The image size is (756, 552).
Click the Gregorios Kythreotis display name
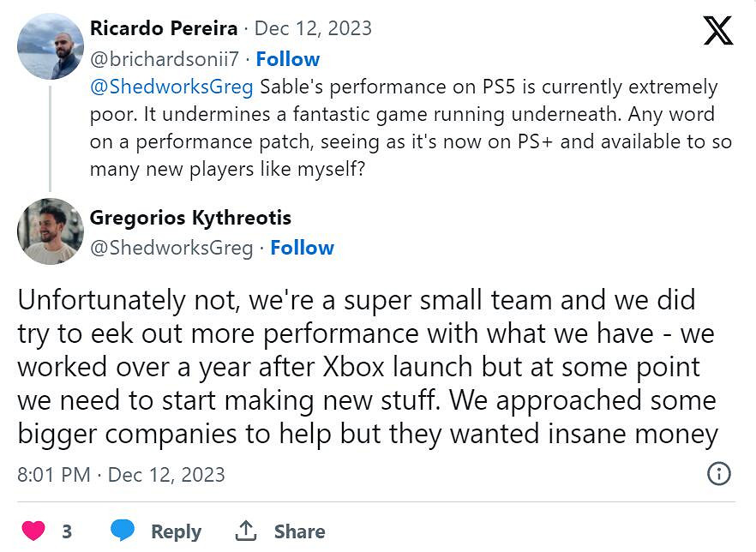190,218
